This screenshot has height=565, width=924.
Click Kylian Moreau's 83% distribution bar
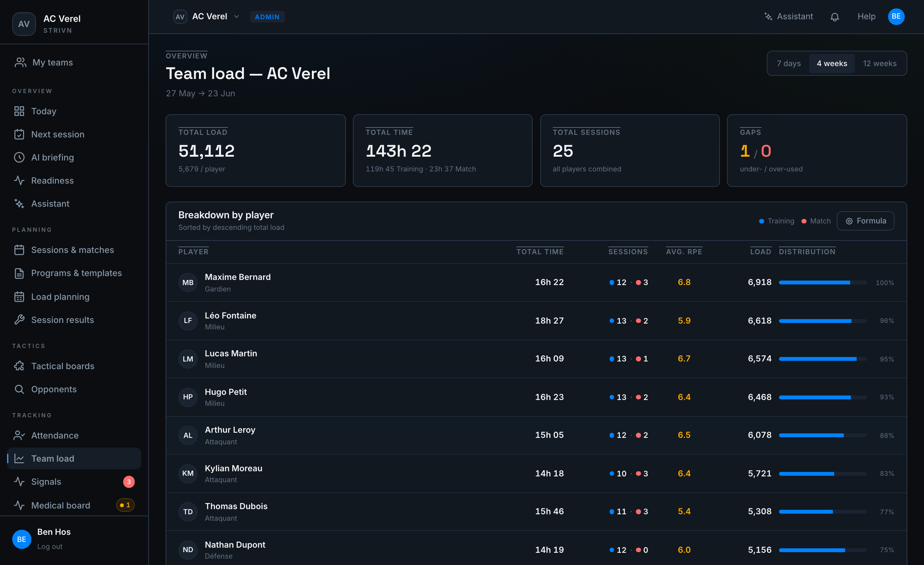[x=822, y=474]
